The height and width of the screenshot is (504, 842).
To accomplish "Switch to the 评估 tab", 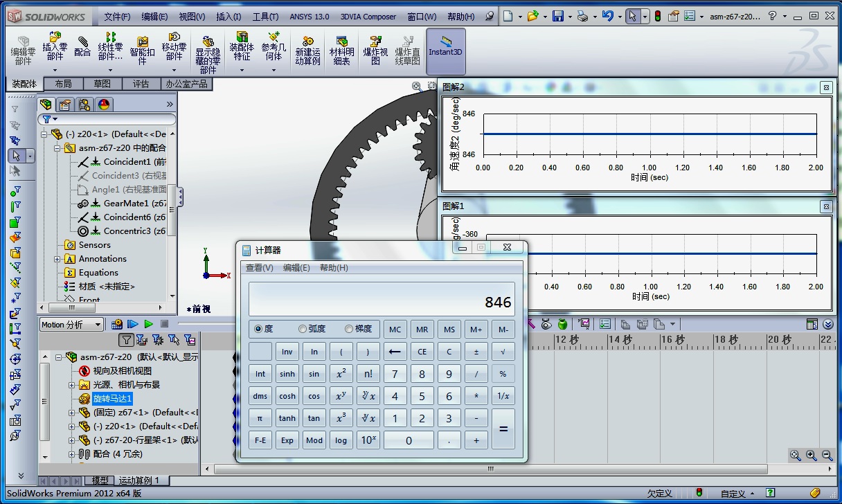I will click(141, 84).
